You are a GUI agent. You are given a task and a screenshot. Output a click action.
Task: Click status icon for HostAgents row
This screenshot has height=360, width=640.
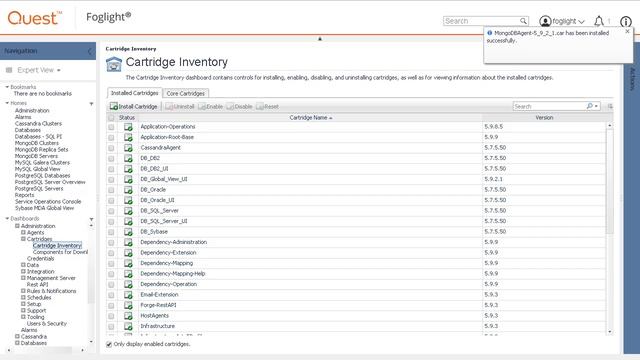pos(128,316)
